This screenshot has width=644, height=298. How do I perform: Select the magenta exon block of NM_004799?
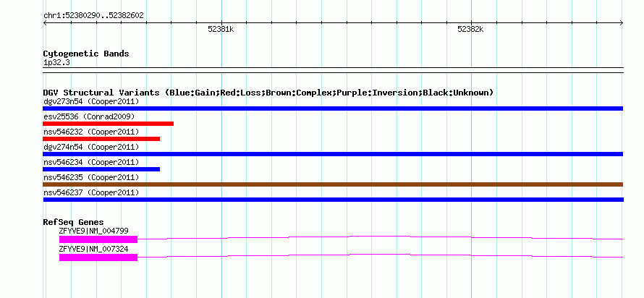click(x=98, y=239)
